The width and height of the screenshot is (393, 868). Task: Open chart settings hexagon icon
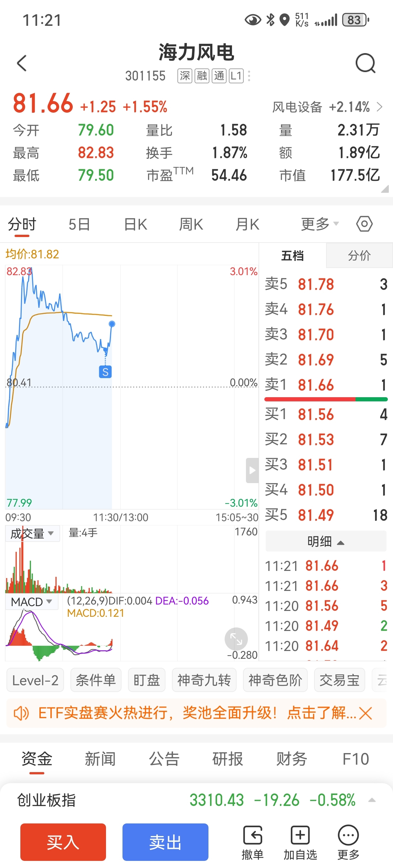pos(364,224)
